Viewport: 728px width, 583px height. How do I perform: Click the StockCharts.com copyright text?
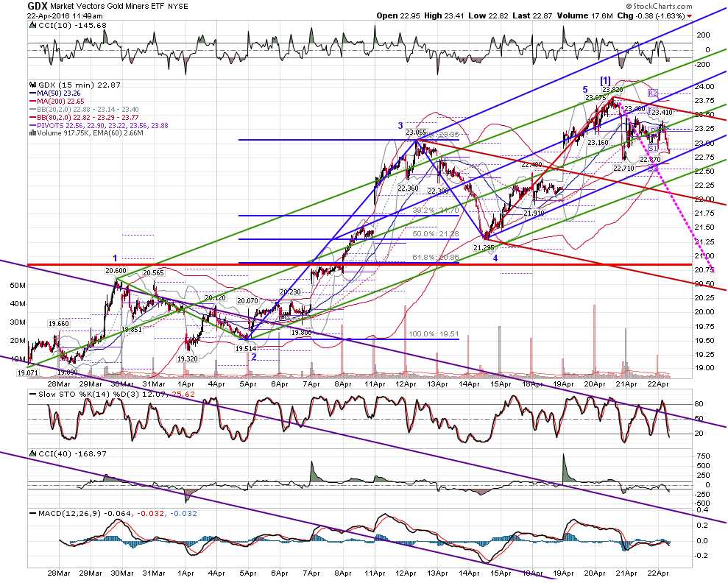tap(659, 6)
